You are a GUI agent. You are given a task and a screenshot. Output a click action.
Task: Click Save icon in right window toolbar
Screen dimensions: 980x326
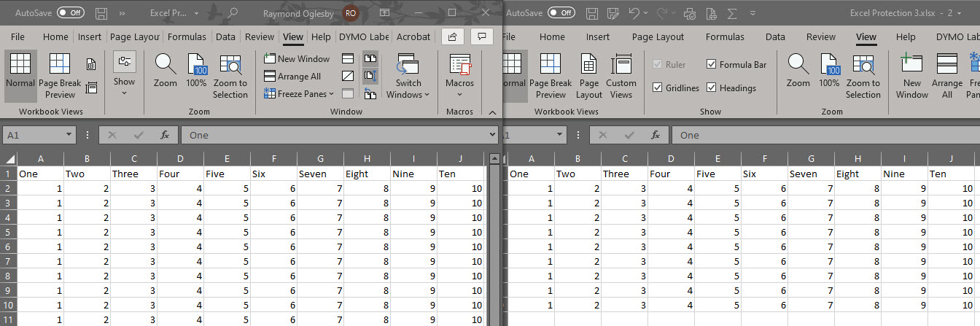coord(593,13)
